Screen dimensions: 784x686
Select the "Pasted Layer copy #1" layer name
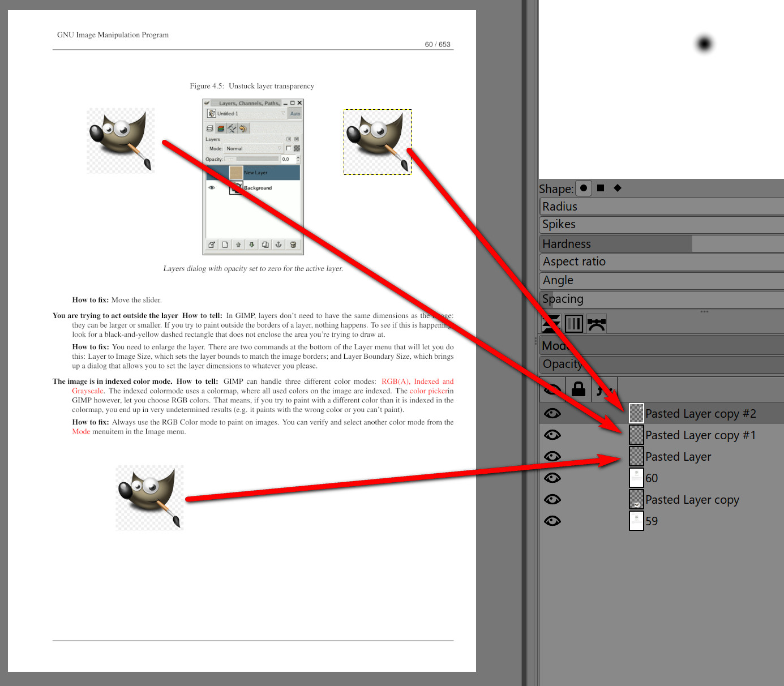coord(701,435)
